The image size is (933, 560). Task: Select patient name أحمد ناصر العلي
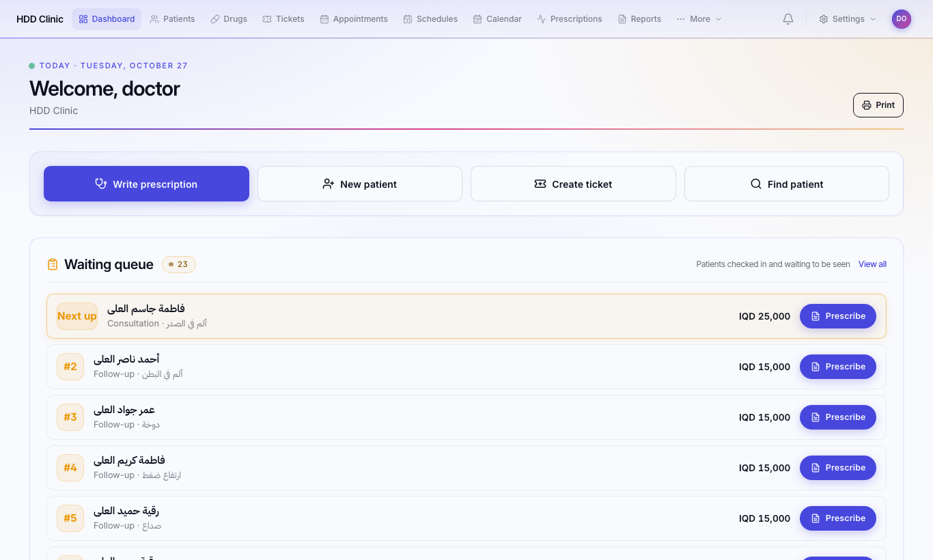(126, 359)
